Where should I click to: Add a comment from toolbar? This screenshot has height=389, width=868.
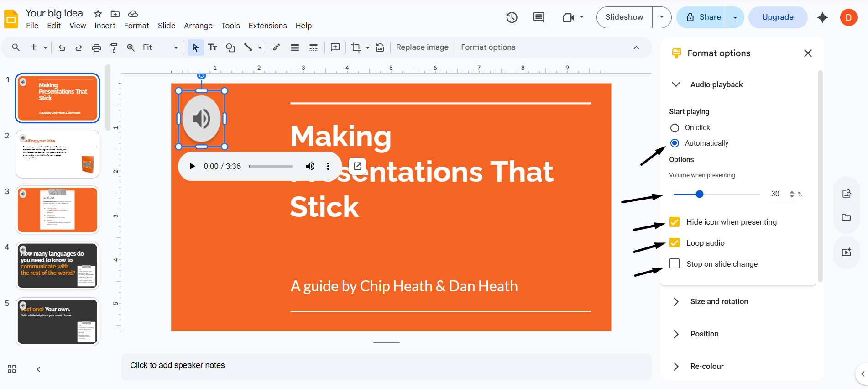[335, 47]
